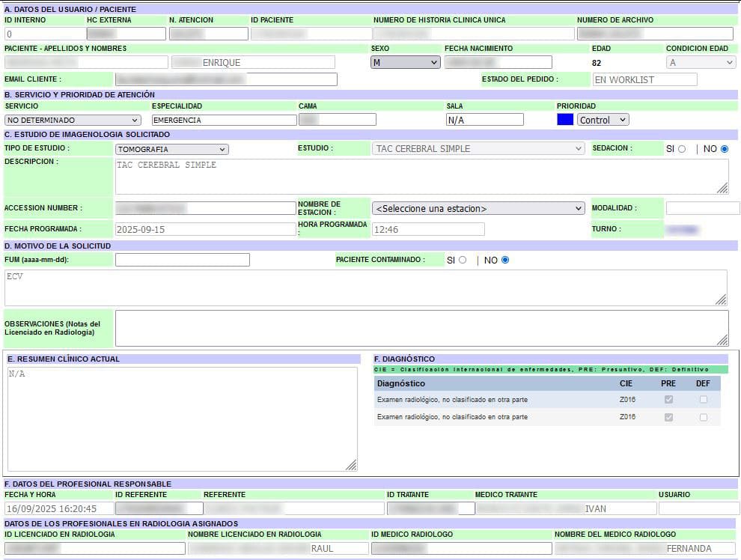
Task: Toggle PRE checkbox for first diagnosis
Action: (668, 400)
